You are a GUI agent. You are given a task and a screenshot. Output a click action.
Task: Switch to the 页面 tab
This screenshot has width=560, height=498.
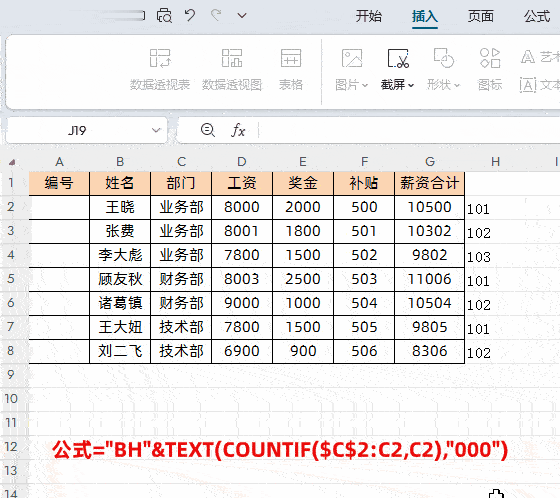tap(481, 16)
